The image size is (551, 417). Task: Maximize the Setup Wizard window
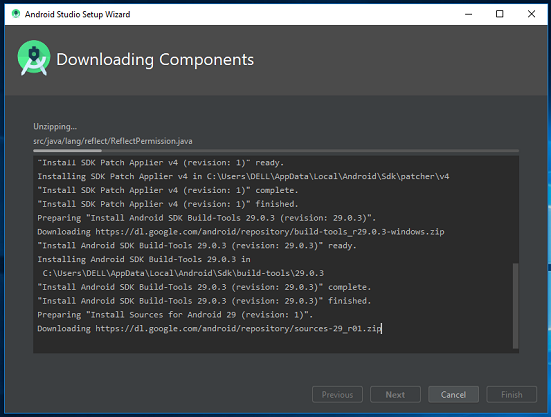[499, 14]
